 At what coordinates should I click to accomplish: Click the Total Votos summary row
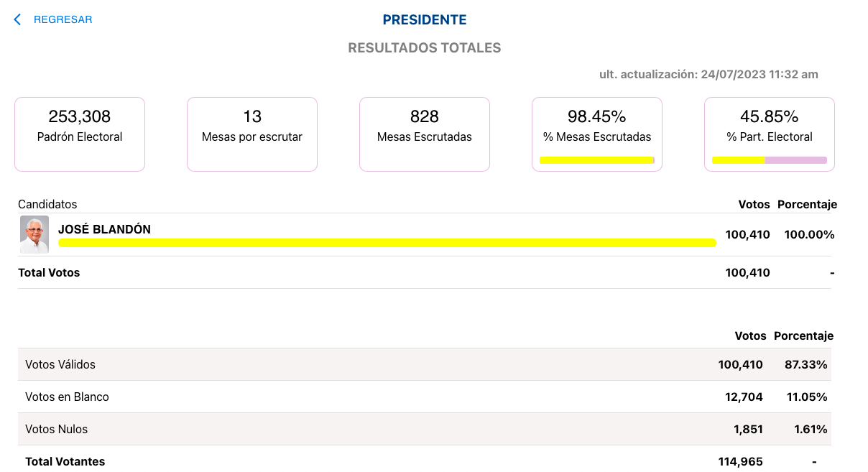(425, 272)
